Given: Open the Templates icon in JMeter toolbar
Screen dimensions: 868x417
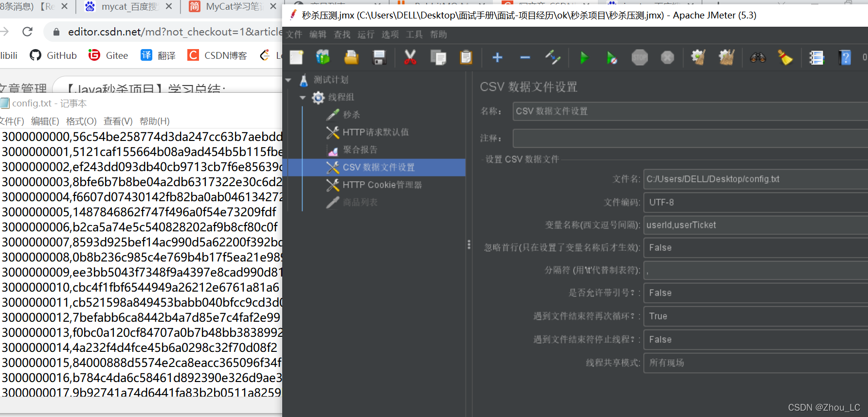Looking at the screenshot, I should coord(323,57).
